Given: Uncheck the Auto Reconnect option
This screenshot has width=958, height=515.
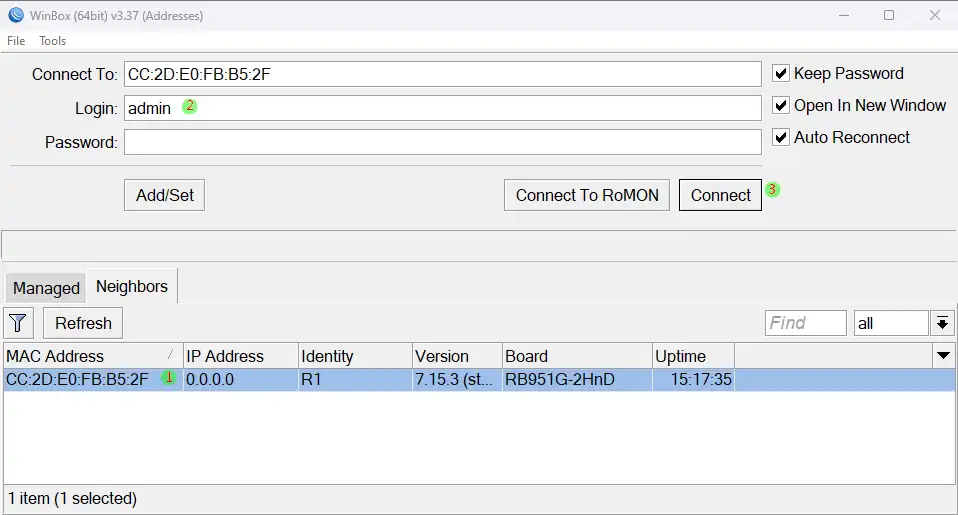Looking at the screenshot, I should coord(782,138).
